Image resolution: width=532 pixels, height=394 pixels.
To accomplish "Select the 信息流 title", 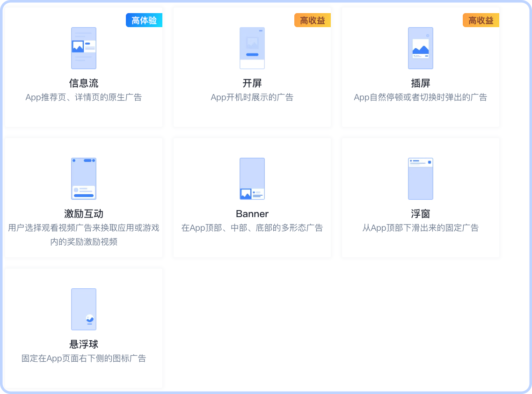I will point(84,83).
